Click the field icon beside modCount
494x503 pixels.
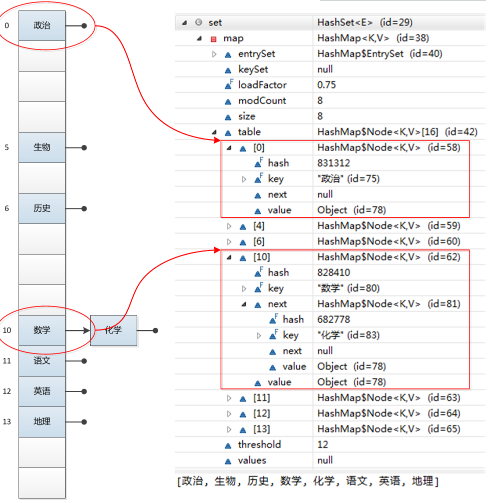(x=228, y=102)
